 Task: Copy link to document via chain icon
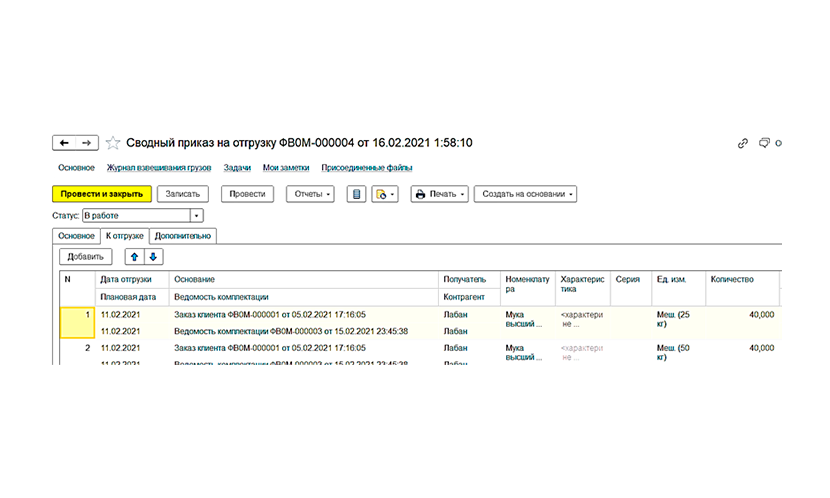tap(743, 143)
